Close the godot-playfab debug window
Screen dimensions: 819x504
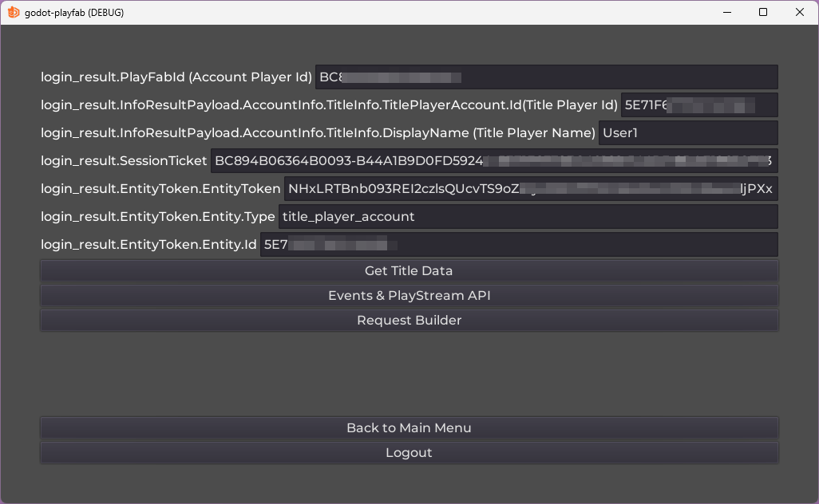point(800,12)
